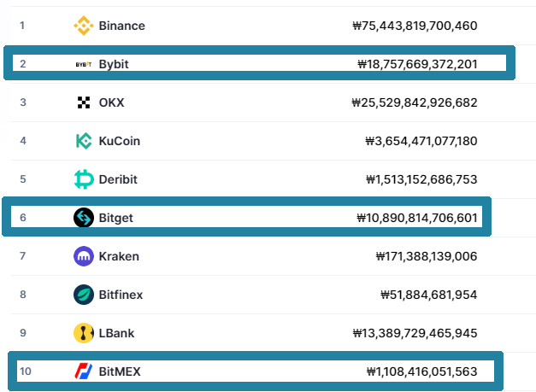Click the Bitfinex leaf icon
Image resolution: width=536 pixels, height=392 pixels.
[x=83, y=295]
